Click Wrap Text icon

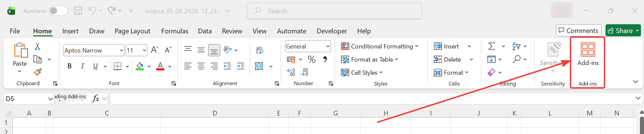pyautogui.click(x=259, y=50)
